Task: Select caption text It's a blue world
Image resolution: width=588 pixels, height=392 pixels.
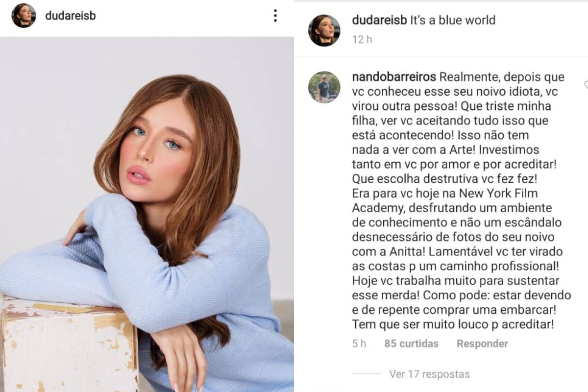Action: [452, 20]
